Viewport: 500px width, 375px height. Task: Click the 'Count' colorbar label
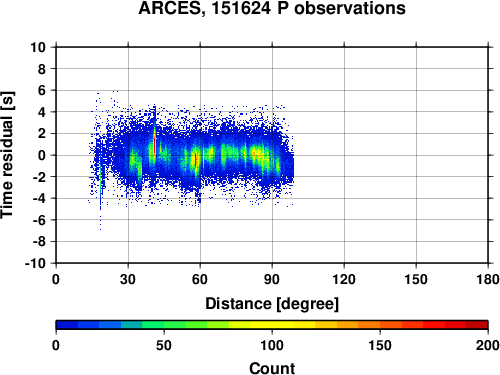click(x=272, y=368)
